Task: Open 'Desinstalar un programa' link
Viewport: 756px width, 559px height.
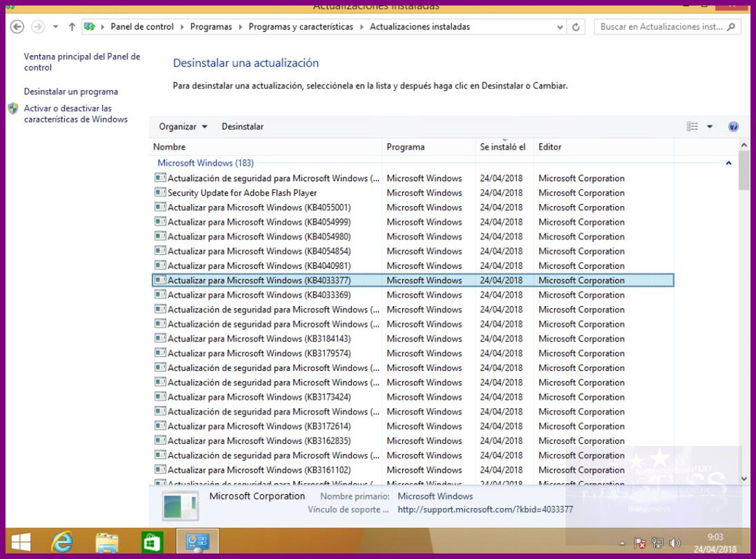Action: pos(71,92)
